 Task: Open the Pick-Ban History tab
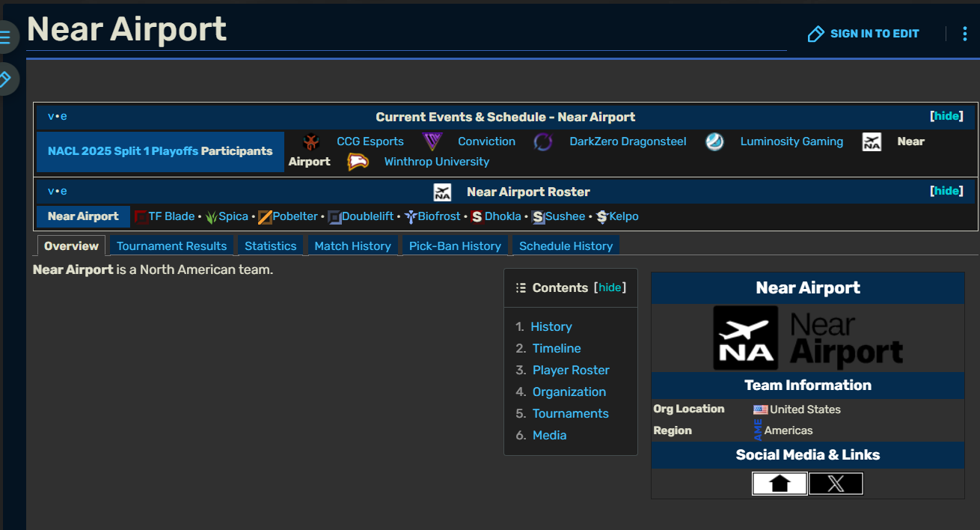tap(455, 246)
